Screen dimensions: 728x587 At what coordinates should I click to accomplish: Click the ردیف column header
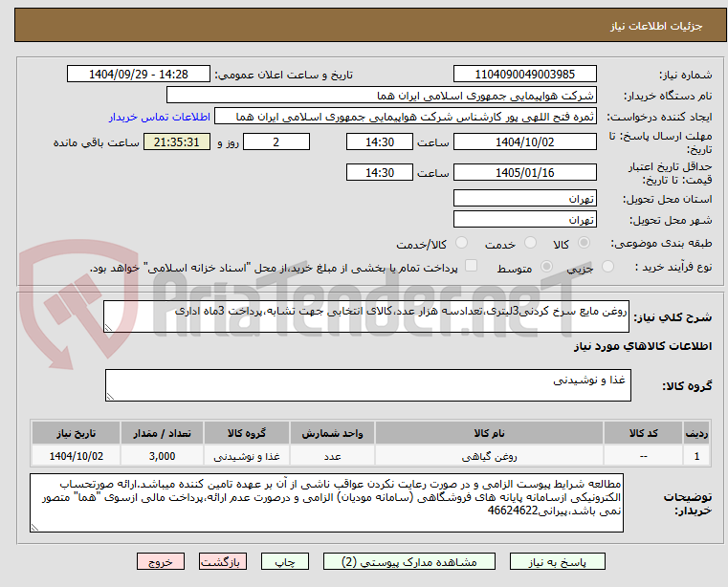696,433
